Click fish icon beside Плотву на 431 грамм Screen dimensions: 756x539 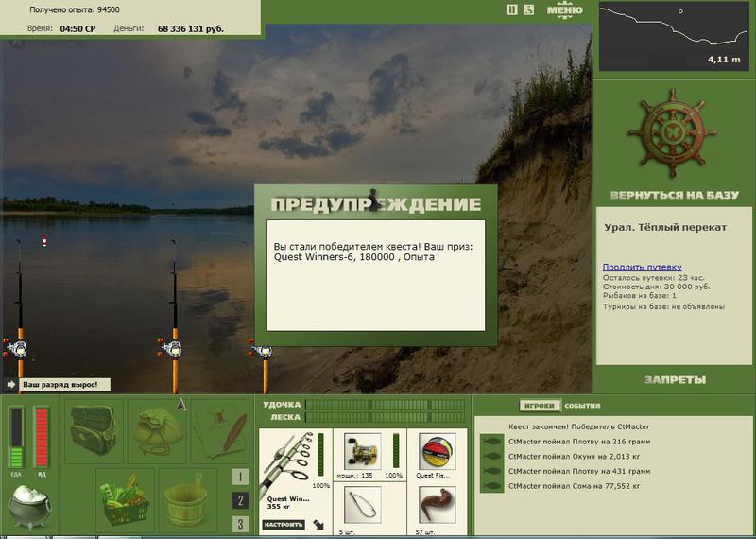[491, 471]
